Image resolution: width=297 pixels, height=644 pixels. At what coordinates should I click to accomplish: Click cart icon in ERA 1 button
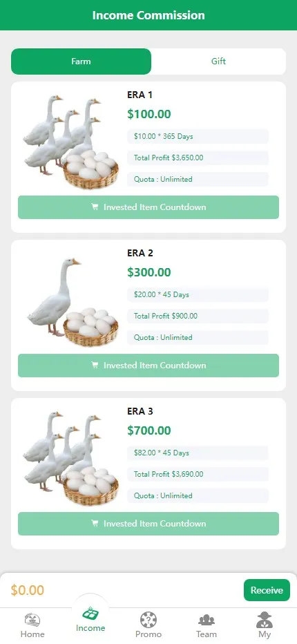pos(95,207)
